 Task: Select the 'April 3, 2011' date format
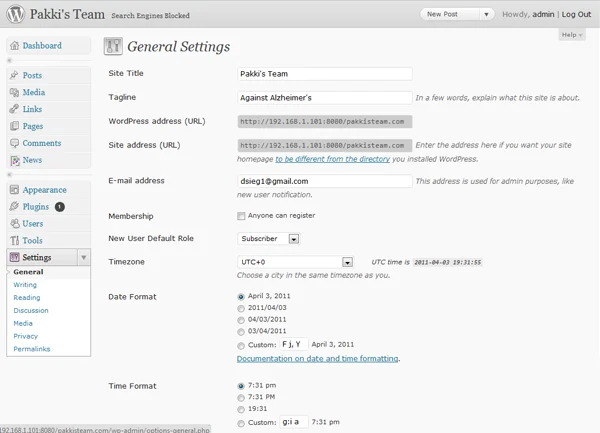(x=241, y=297)
